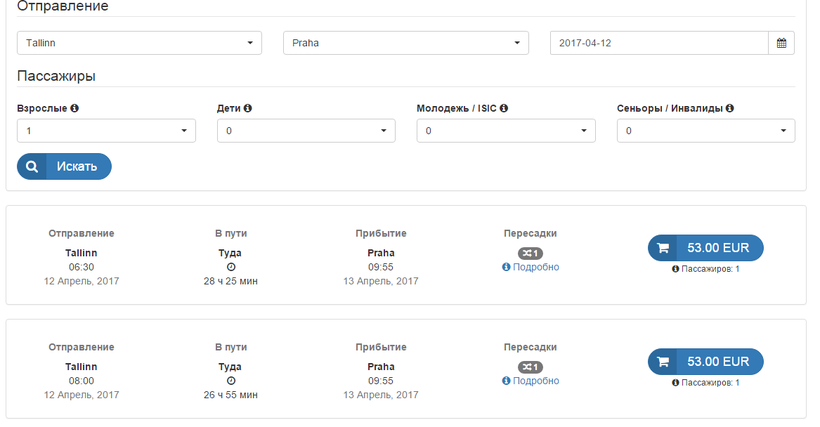Click the 2017-04-12 date input field
This screenshot has width=820, height=427.
(x=659, y=43)
